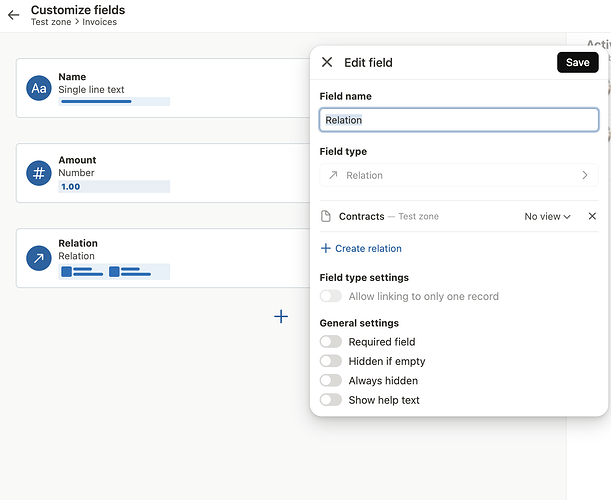This screenshot has width=611, height=500.
Task: Click the arrow icon in Field type row
Action: tap(333, 175)
